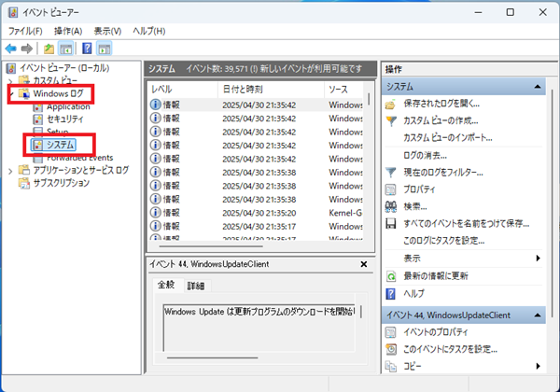This screenshot has height=392, width=560.
Task: Click このログにタスクを設定... action
Action: (444, 241)
